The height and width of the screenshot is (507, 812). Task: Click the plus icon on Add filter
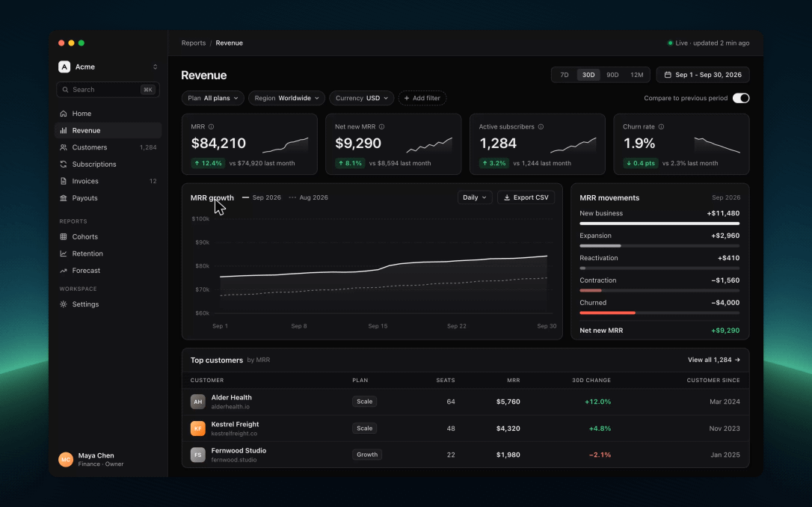[x=407, y=98]
